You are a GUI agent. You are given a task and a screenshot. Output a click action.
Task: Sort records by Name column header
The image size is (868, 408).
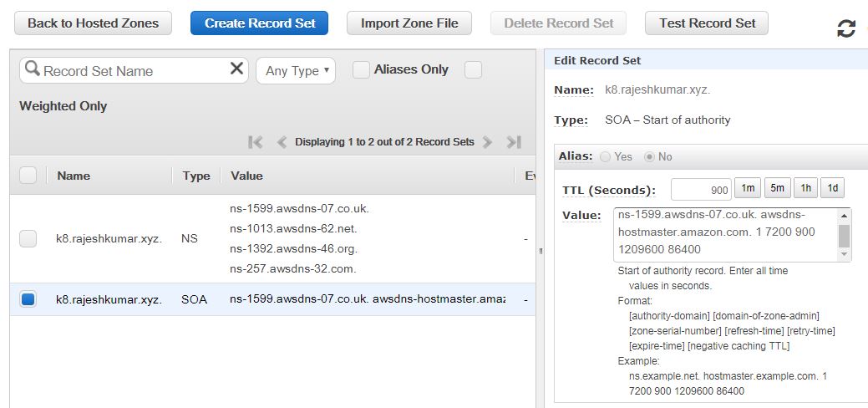74,176
